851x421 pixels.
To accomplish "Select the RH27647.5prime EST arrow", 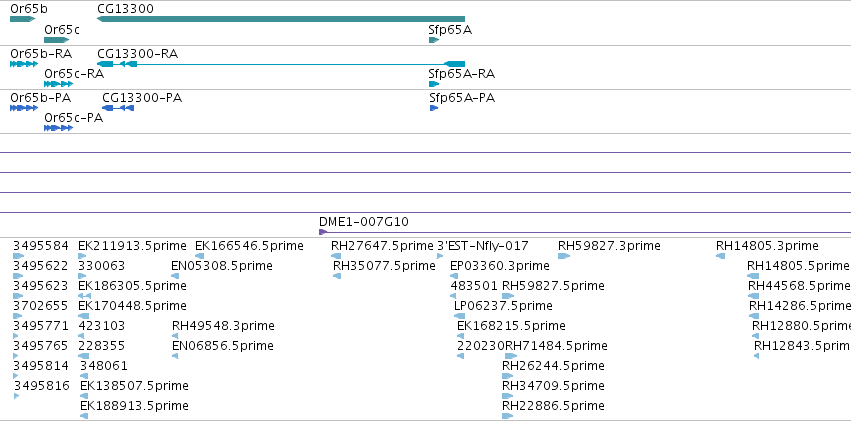I will (336, 256).
